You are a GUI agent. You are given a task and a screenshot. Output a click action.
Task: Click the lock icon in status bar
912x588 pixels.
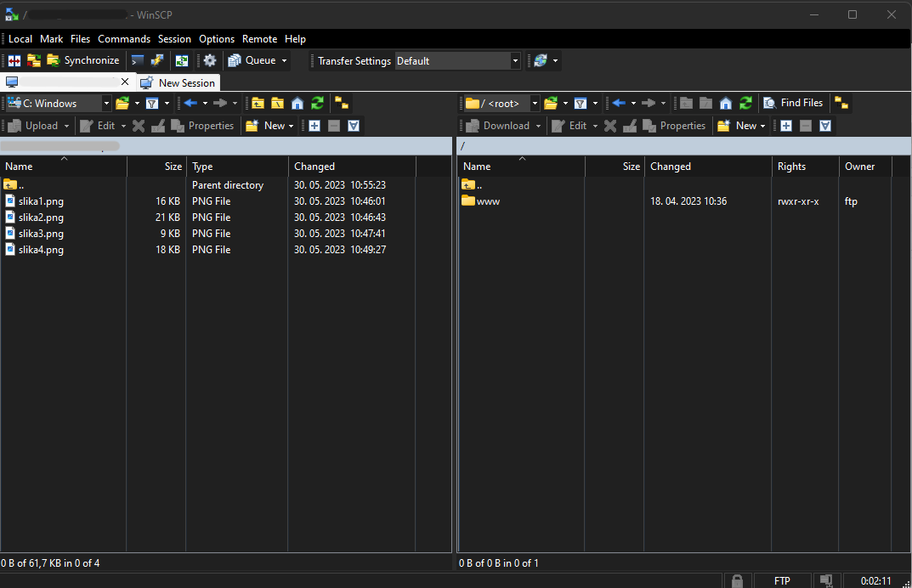(738, 580)
